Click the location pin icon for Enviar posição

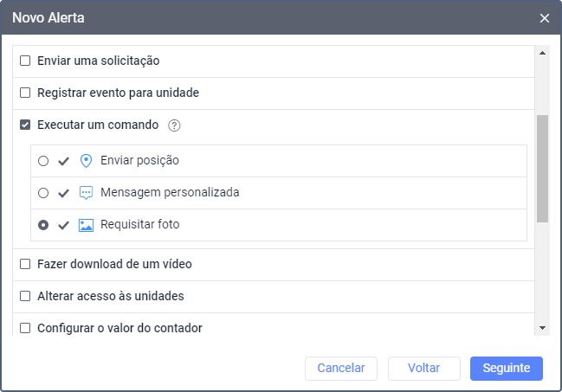pos(86,161)
